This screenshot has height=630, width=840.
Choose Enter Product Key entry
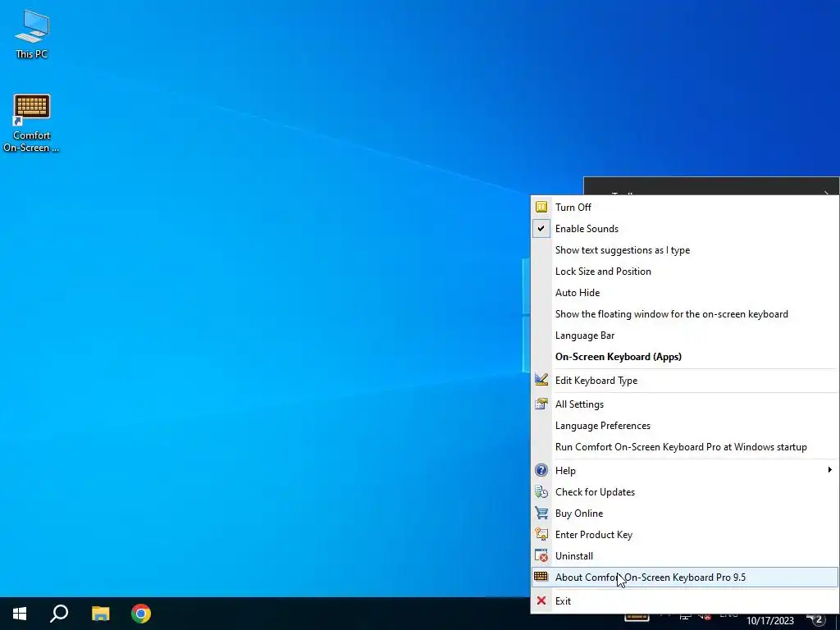click(685, 535)
